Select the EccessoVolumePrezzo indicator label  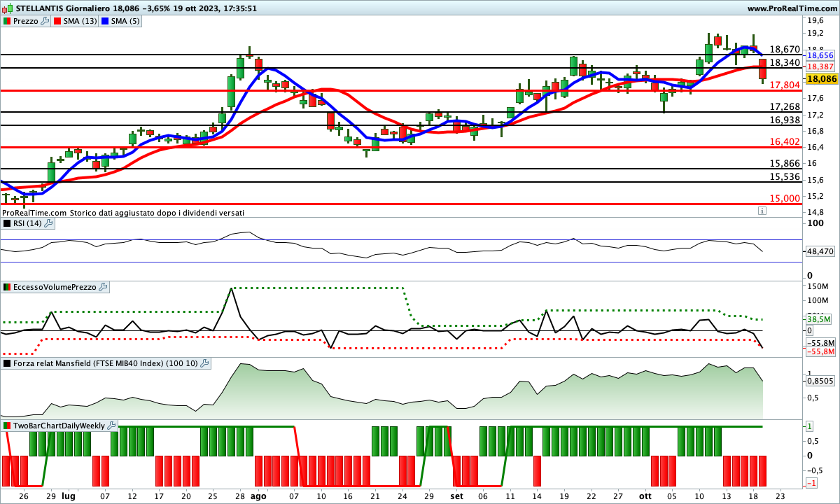click(x=55, y=287)
